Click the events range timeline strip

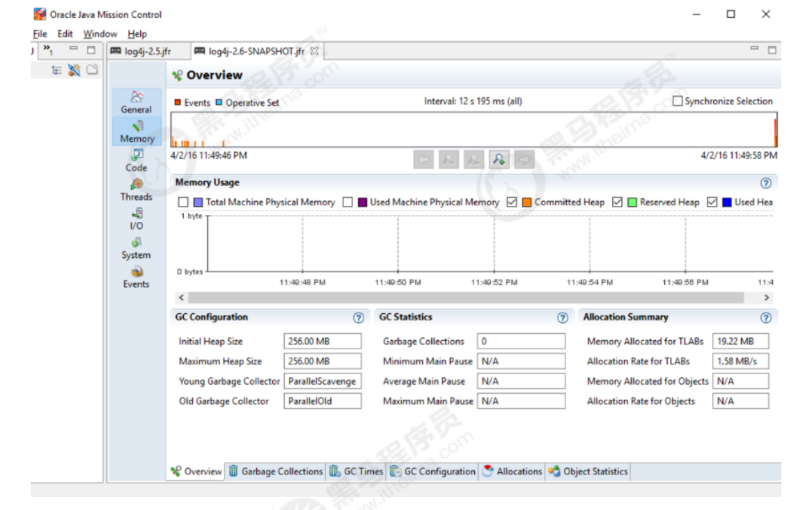tap(474, 130)
